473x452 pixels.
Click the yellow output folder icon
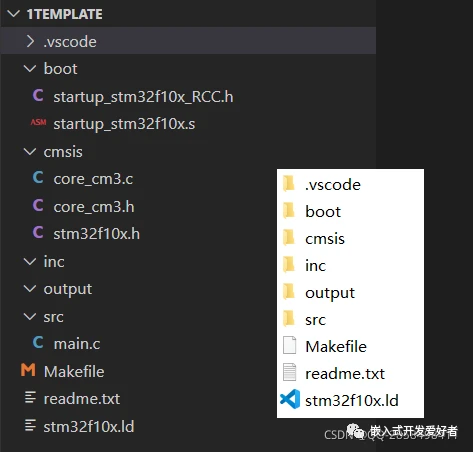pyautogui.click(x=289, y=291)
